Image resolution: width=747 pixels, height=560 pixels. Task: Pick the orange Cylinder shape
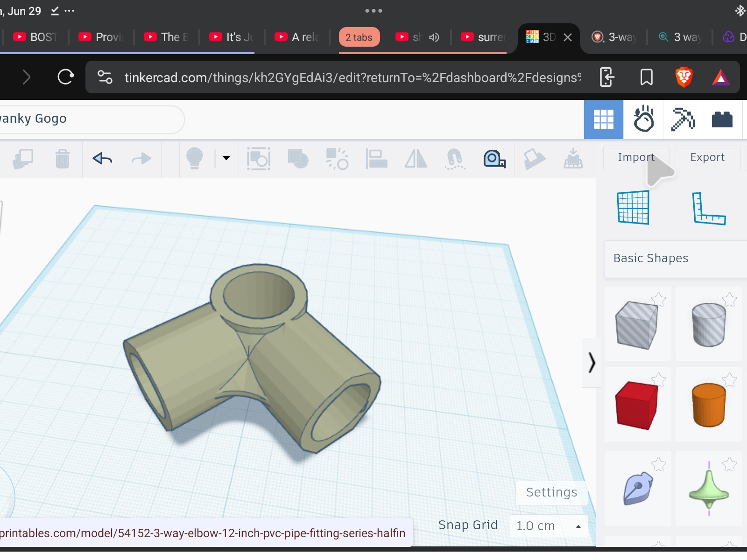[709, 405]
